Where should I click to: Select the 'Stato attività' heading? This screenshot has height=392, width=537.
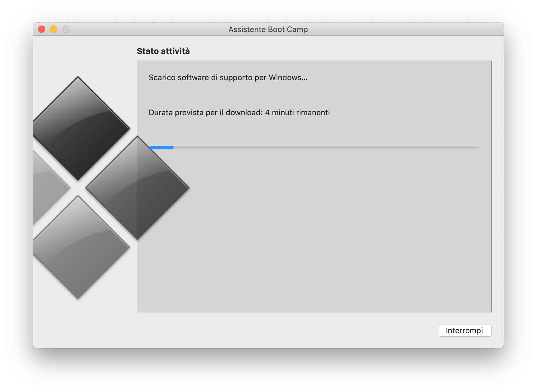pyautogui.click(x=163, y=51)
